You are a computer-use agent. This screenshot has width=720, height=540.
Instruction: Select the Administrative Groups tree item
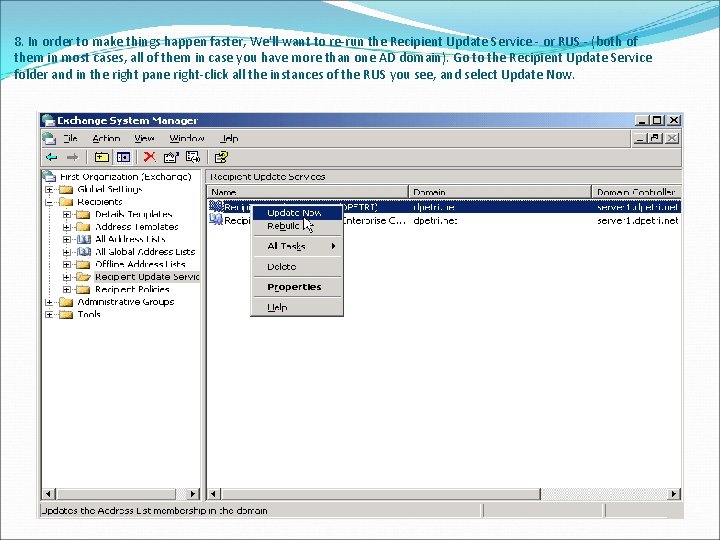pos(126,302)
